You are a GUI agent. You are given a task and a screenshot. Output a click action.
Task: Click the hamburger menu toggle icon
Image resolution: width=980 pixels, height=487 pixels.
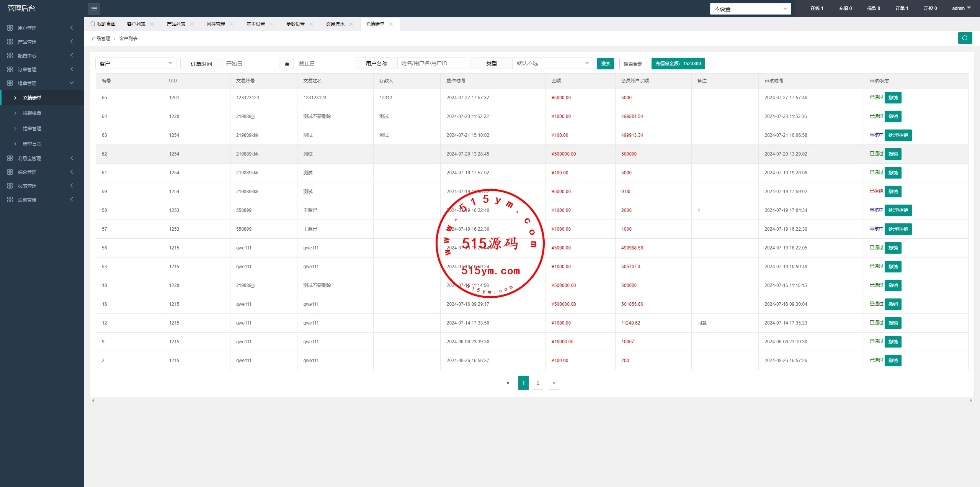(x=94, y=8)
